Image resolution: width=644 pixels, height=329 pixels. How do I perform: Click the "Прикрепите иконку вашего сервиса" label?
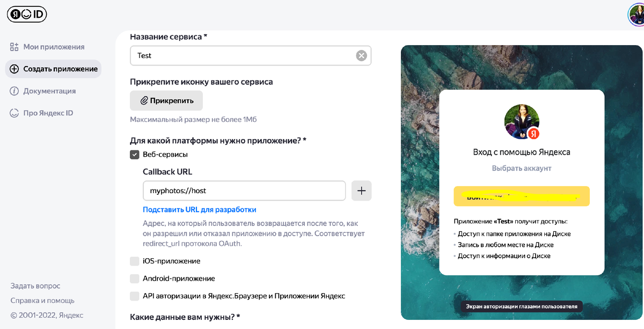tap(201, 82)
